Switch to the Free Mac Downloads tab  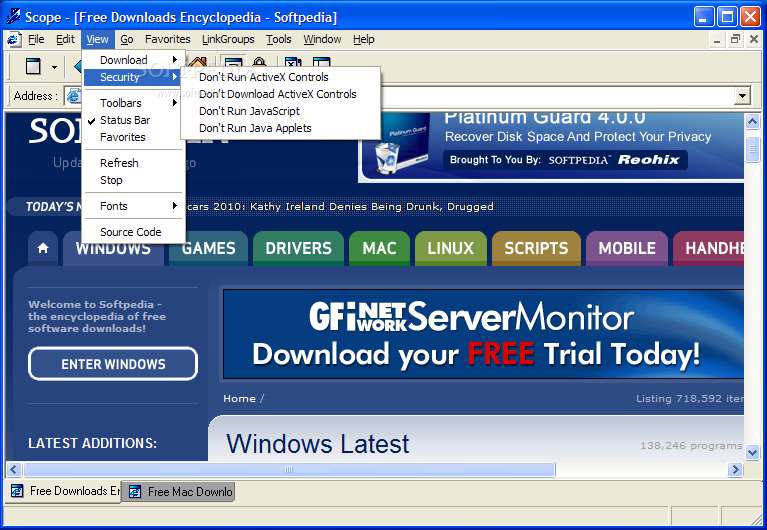pos(179,491)
